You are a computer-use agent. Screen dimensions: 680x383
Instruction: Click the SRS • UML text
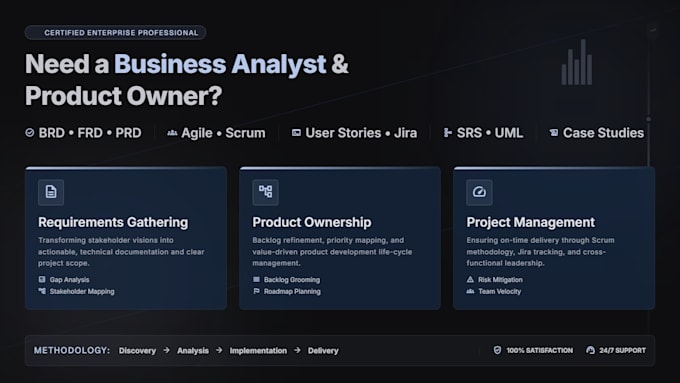pyautogui.click(x=490, y=133)
